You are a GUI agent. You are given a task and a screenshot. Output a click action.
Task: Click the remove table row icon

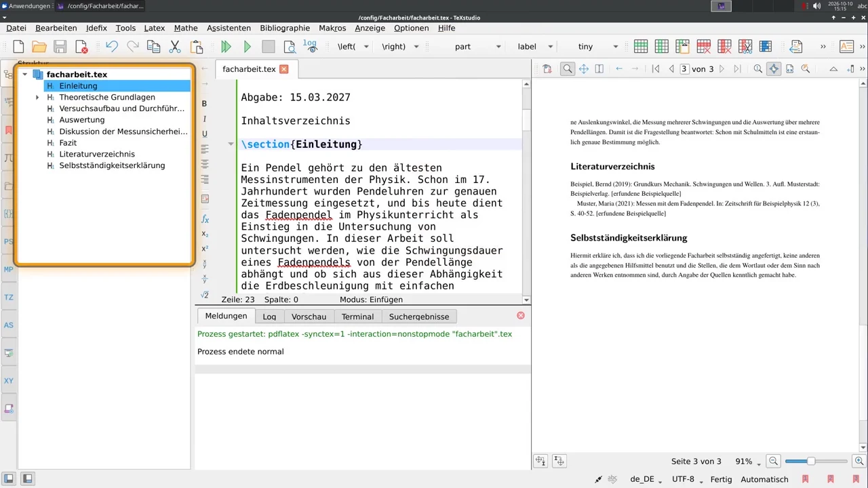coord(703,47)
